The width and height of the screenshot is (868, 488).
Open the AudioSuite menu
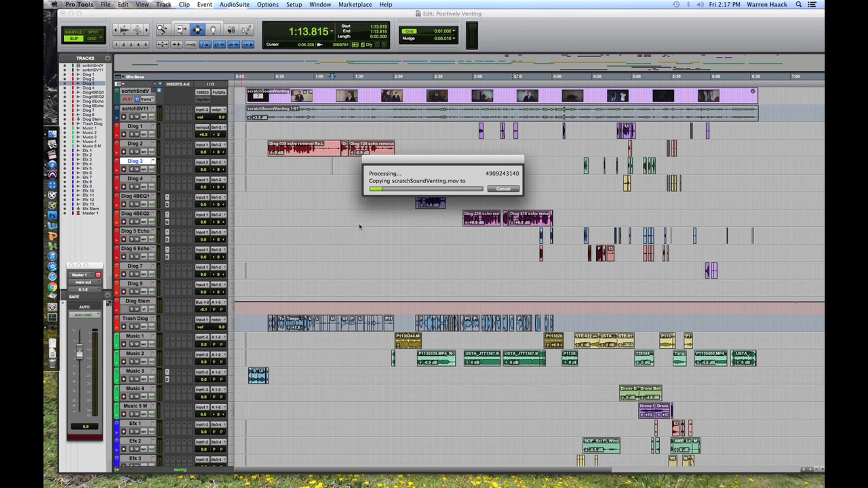tap(234, 4)
